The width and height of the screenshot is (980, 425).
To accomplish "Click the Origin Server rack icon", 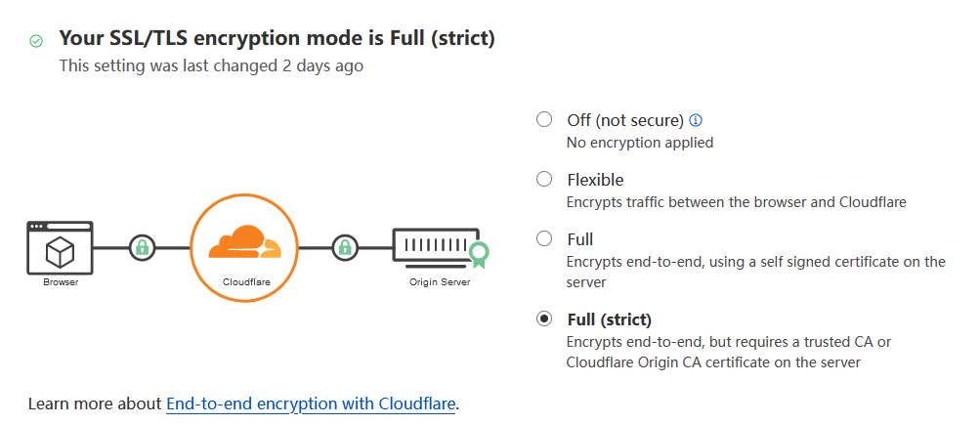I will tap(433, 247).
